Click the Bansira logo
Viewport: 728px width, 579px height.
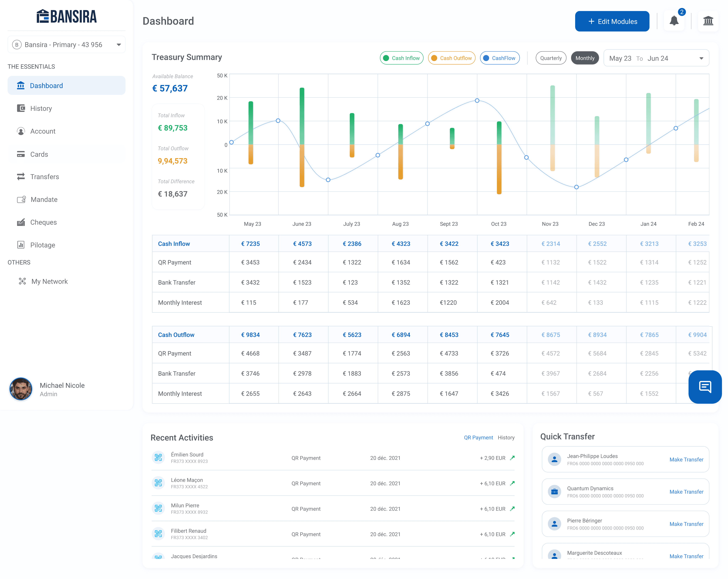66,16
